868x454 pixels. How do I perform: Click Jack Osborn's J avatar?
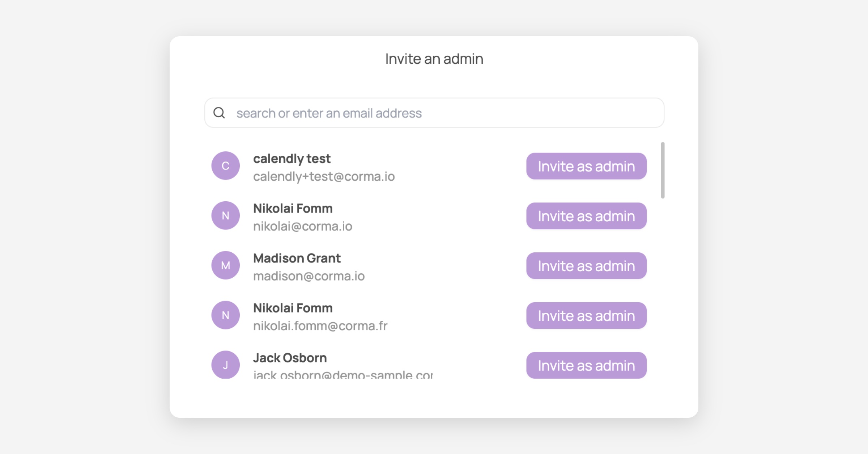point(225,365)
